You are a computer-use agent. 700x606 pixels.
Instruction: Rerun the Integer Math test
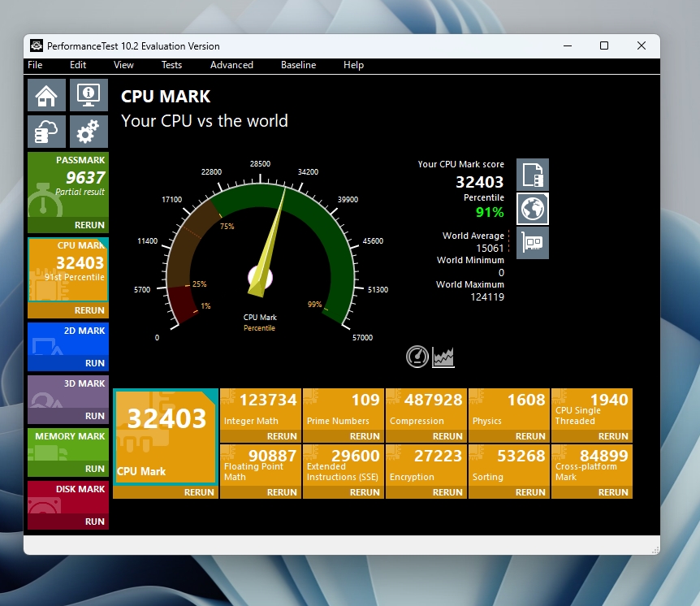point(261,436)
